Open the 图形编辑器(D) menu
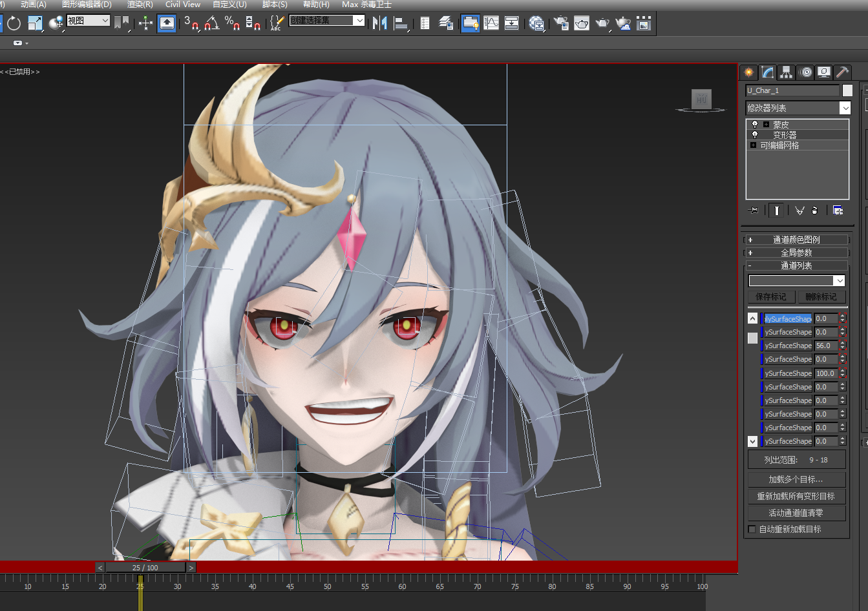Image resolution: width=868 pixels, height=611 pixels. coord(87,5)
